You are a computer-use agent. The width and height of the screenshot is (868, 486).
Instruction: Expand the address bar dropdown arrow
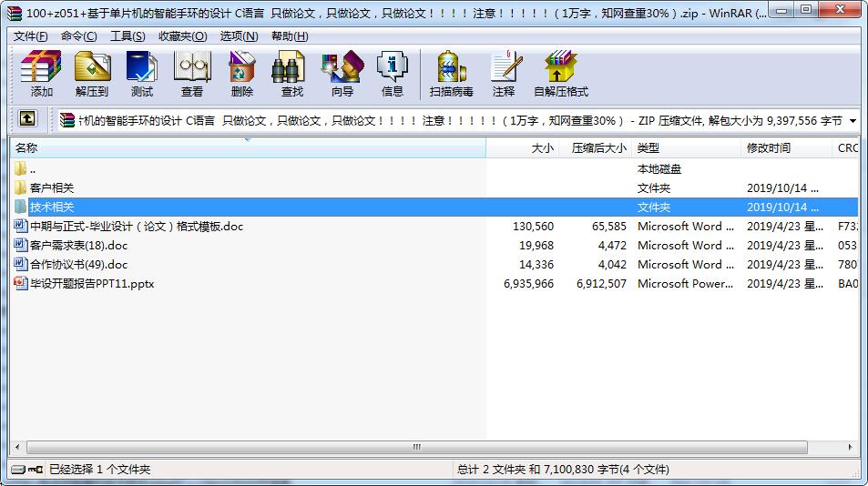pyautogui.click(x=853, y=120)
